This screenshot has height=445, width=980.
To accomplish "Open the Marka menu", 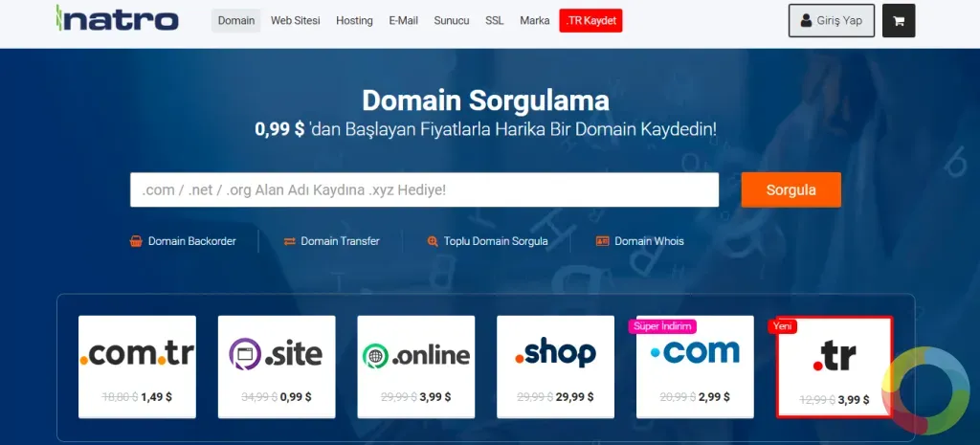I will pyautogui.click(x=534, y=21).
